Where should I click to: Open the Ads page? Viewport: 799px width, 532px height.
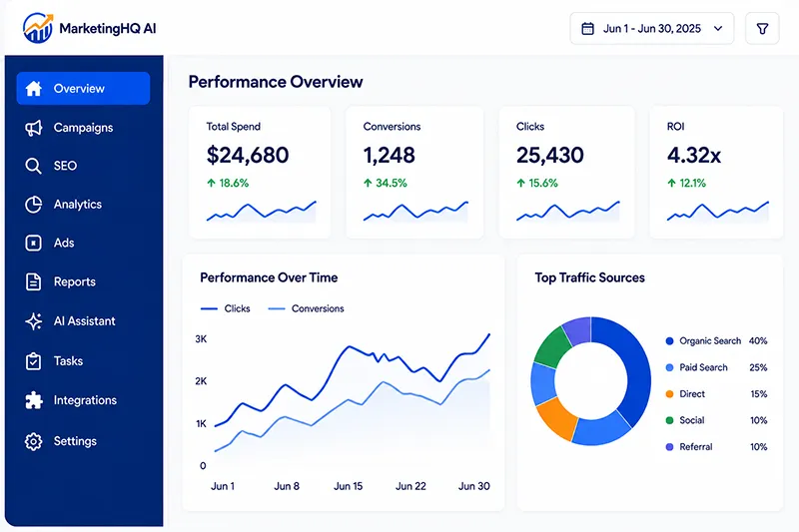coord(64,243)
